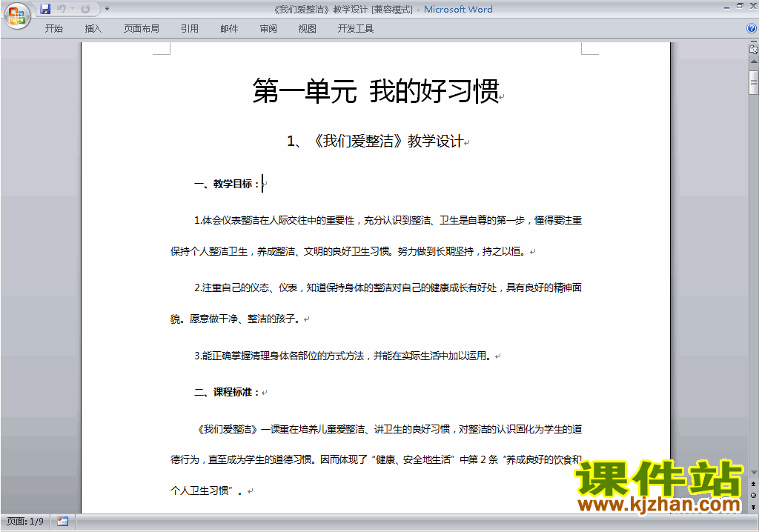Click the scrollbar down arrow

[x=754, y=473]
